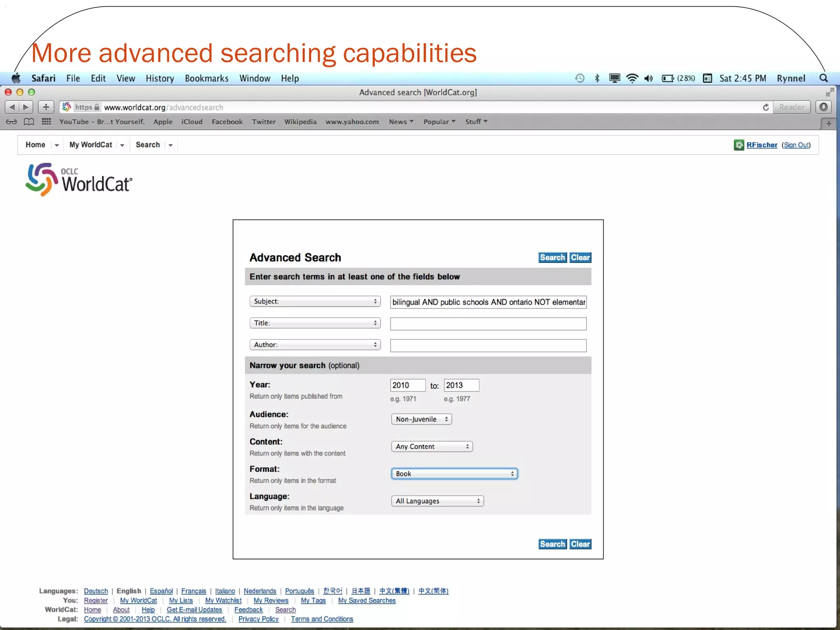
Task: Click the Wi-Fi status icon
Action: point(632,78)
